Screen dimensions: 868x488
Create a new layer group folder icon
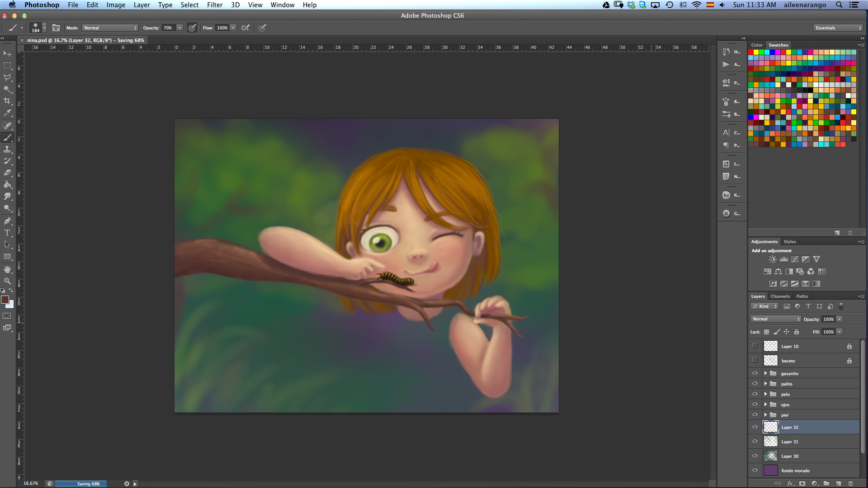[x=826, y=483]
